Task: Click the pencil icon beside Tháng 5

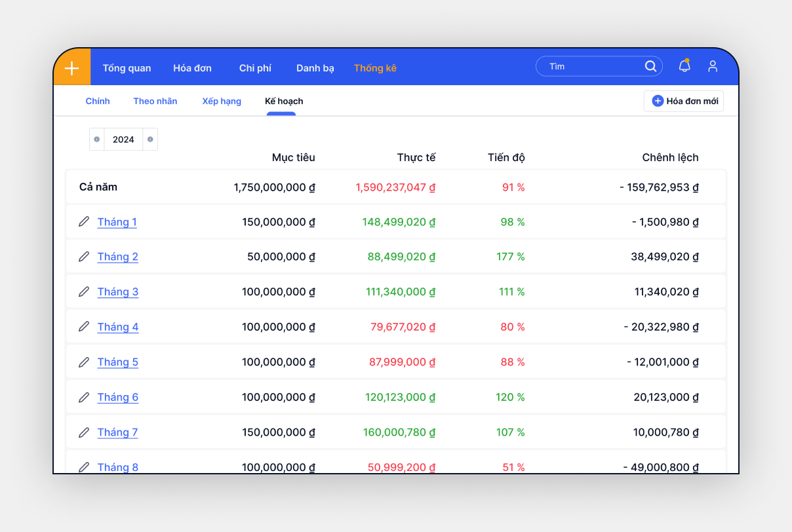Action: [x=84, y=362]
